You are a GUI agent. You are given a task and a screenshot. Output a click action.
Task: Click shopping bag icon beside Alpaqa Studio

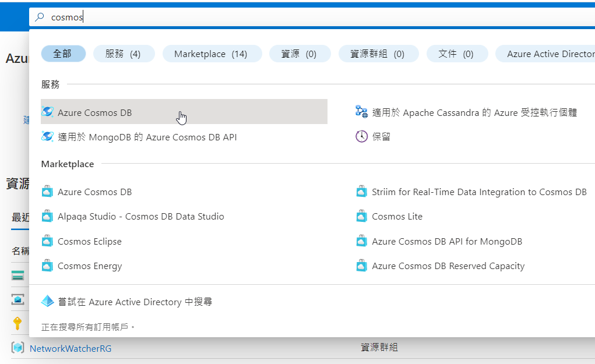click(47, 216)
